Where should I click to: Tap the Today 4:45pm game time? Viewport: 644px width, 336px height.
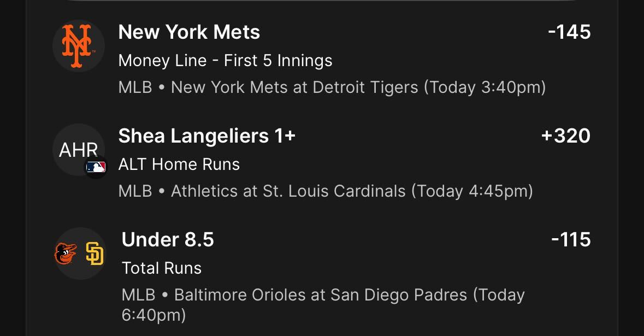(x=472, y=191)
